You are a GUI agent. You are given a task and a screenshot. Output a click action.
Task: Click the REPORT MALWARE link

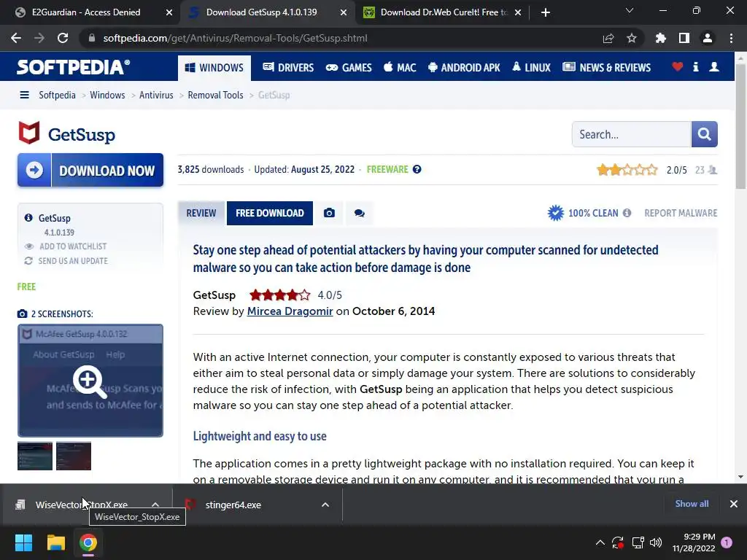681,213
